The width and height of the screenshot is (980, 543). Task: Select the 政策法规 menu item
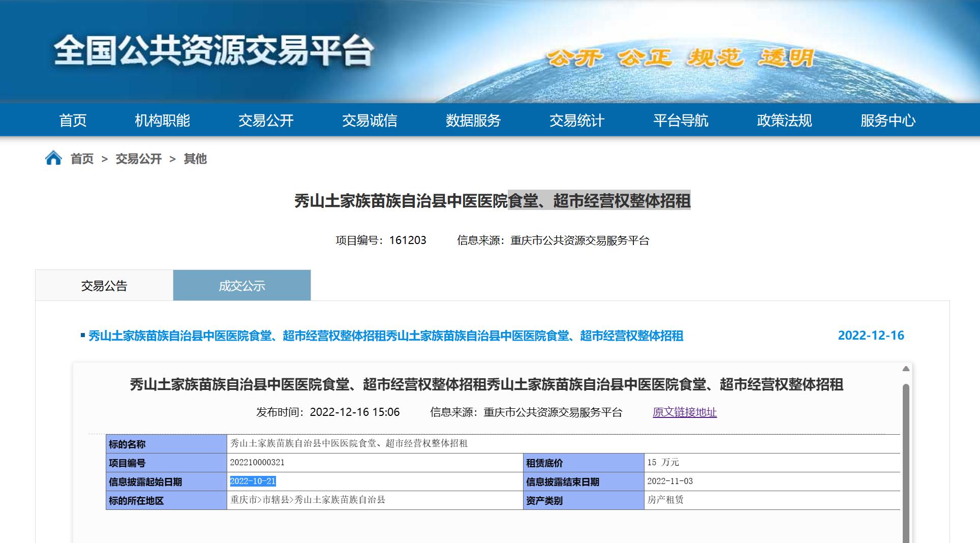[x=784, y=120]
